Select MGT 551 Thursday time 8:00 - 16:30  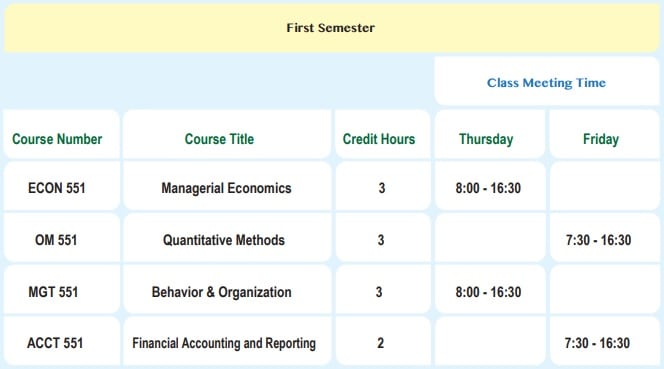488,292
